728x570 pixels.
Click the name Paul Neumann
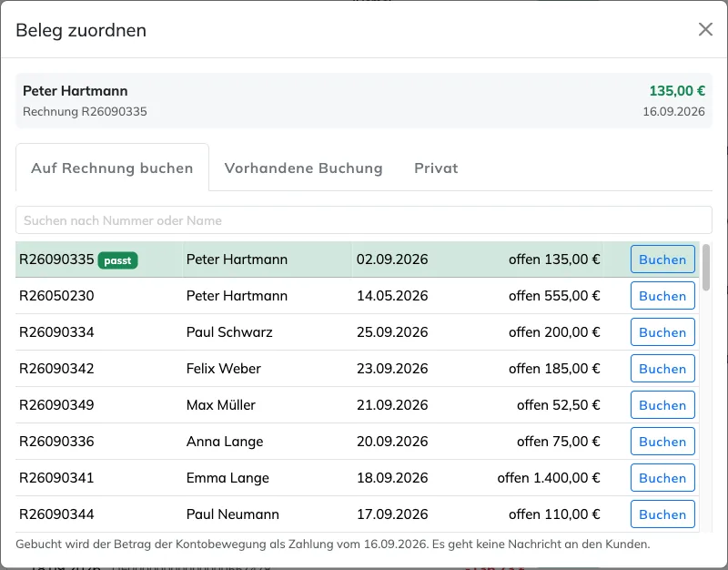coord(233,514)
